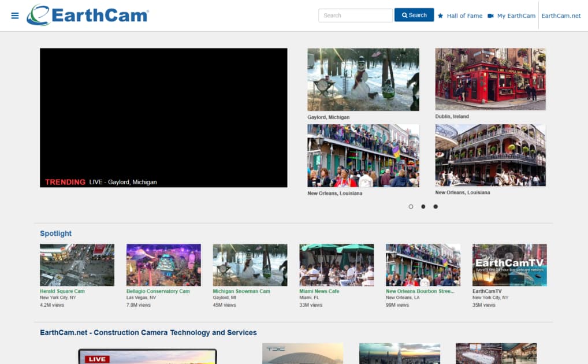Focus the Search input field
The width and height of the screenshot is (588, 364).
355,16
